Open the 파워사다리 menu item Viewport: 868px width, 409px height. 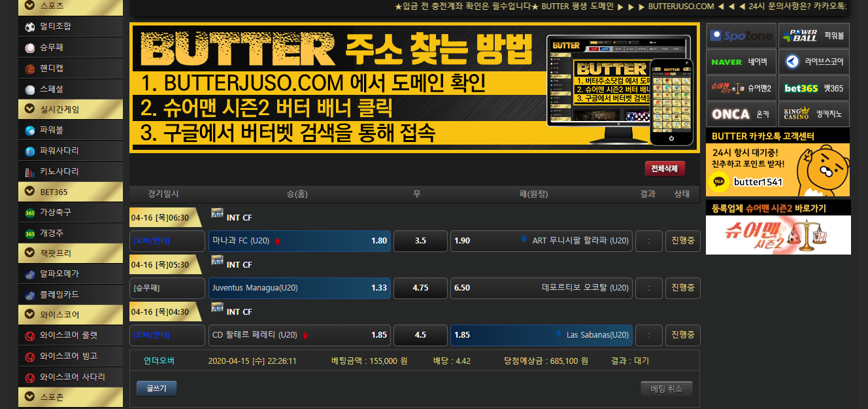(59, 151)
